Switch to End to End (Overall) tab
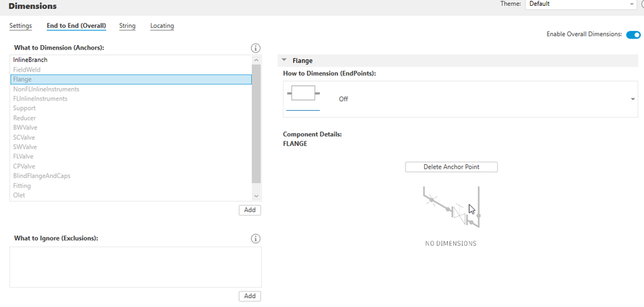The height and width of the screenshot is (307, 644). [x=77, y=26]
